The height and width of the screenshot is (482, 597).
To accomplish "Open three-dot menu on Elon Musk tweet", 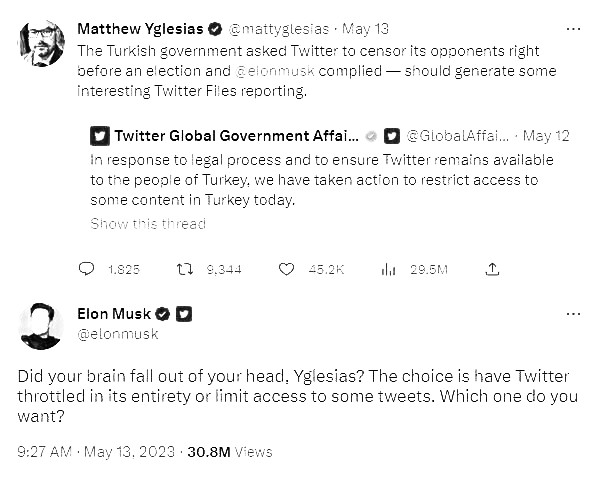I will [573, 314].
